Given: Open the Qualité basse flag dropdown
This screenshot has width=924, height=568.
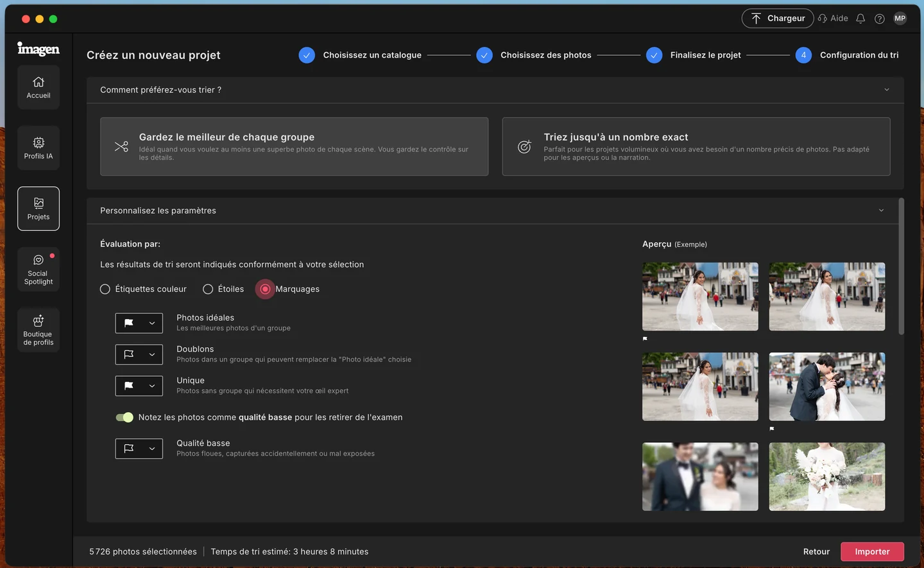Looking at the screenshot, I should (139, 449).
